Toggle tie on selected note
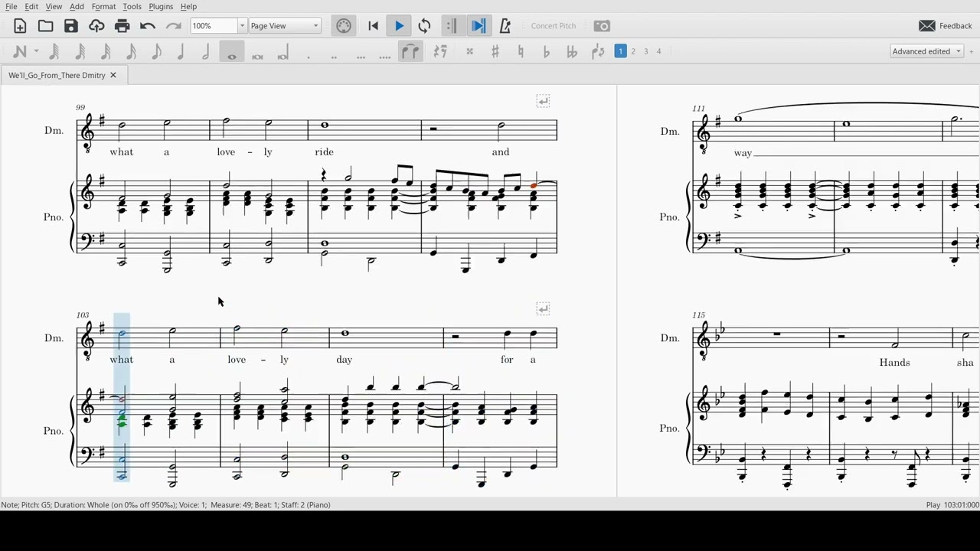Viewport: 980px width, 551px height. tap(411, 51)
